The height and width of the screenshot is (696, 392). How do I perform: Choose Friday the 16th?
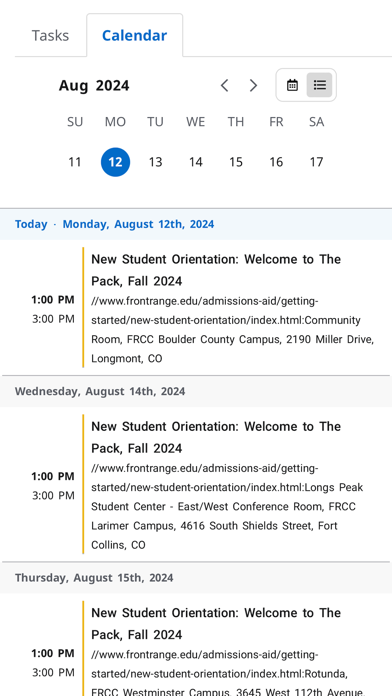pos(276,162)
